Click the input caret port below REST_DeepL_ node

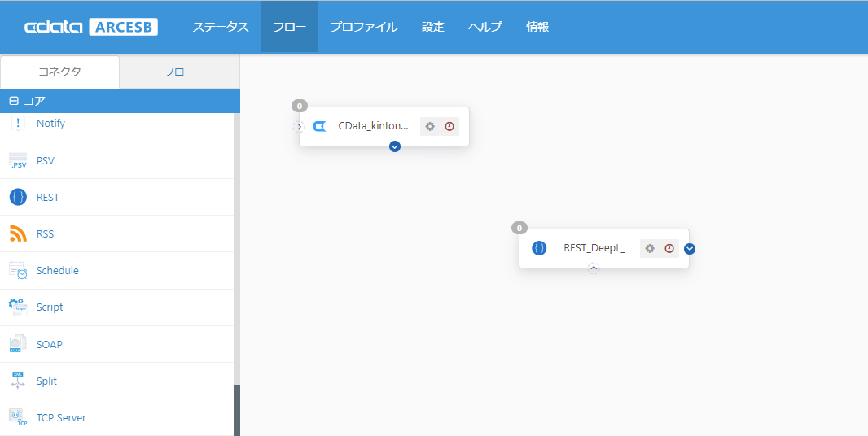click(594, 268)
